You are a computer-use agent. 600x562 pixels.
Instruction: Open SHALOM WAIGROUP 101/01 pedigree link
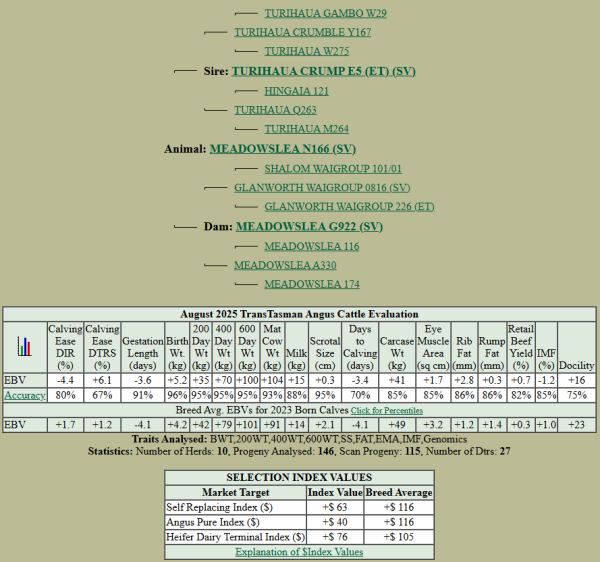tap(333, 169)
